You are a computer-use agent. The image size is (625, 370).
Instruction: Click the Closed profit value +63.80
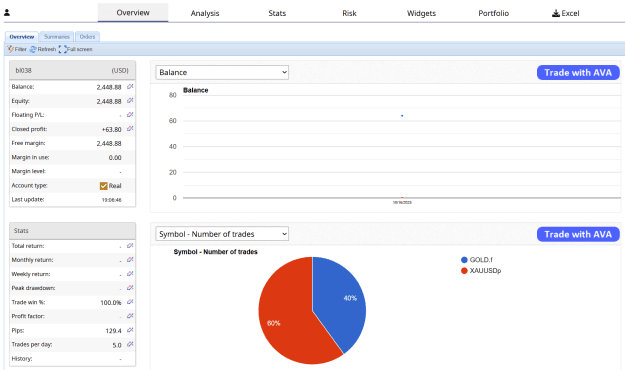pyautogui.click(x=112, y=130)
